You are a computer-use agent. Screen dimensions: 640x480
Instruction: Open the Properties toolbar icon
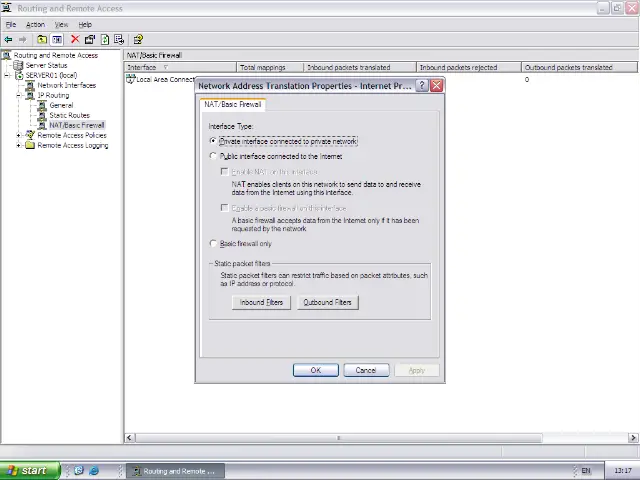pos(89,40)
